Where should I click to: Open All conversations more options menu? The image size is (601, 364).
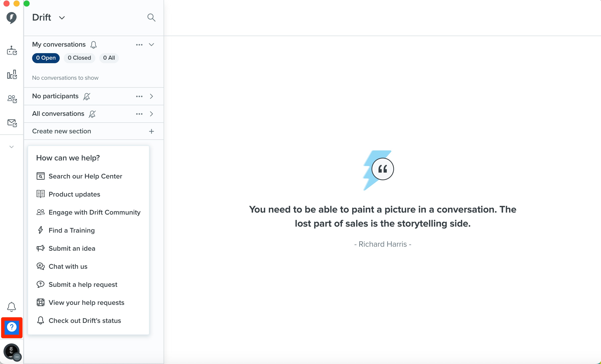[x=139, y=114]
